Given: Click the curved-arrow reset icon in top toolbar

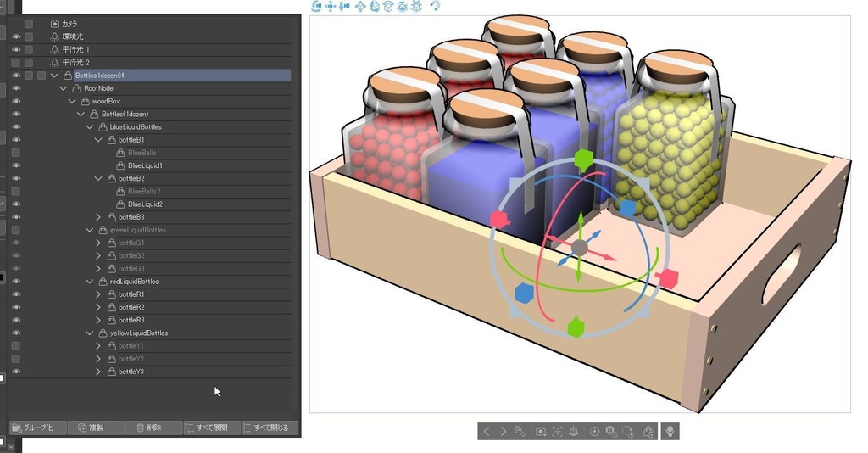Looking at the screenshot, I should coord(435,6).
